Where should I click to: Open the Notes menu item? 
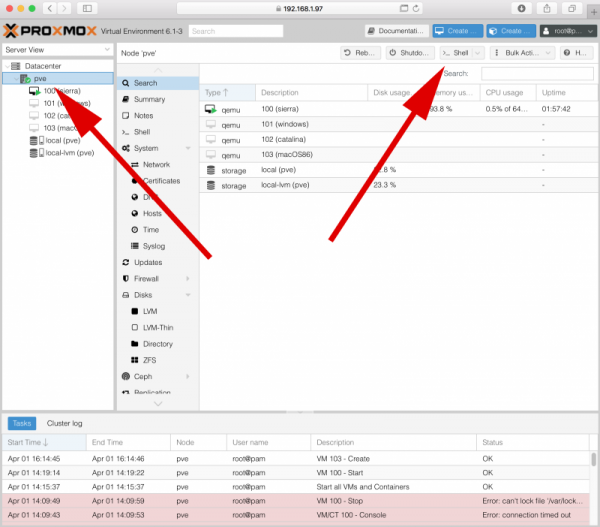point(158,116)
